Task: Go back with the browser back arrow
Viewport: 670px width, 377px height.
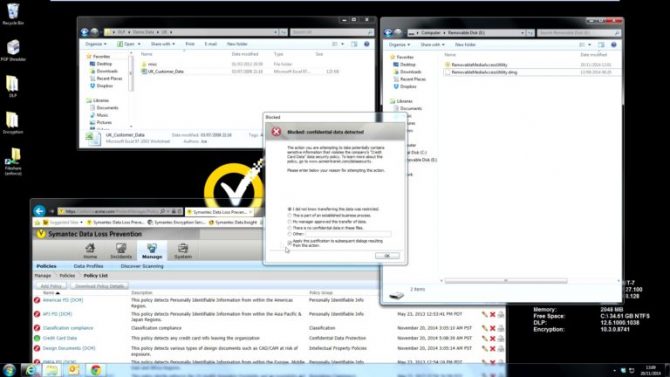Action: pos(39,211)
